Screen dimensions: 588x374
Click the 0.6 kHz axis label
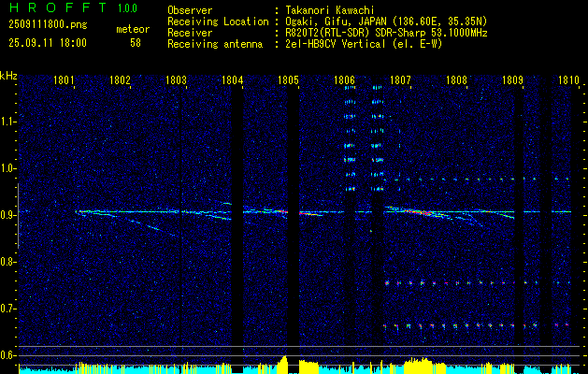(8, 355)
